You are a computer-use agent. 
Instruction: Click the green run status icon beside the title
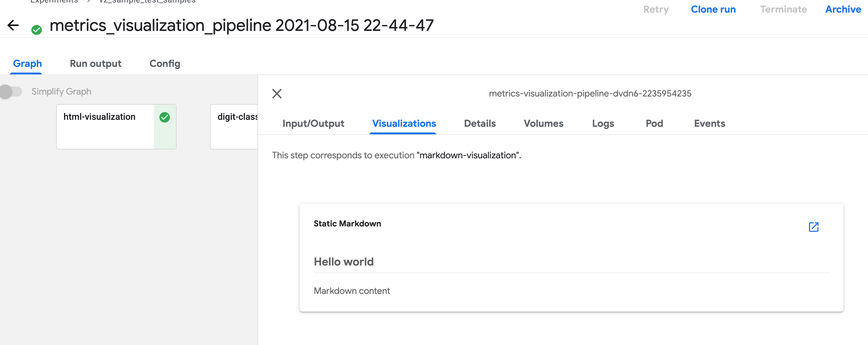(x=36, y=30)
